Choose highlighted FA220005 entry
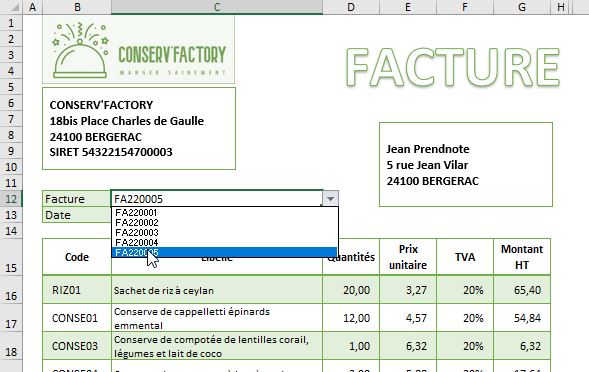Screen dimensions: 589x372 coord(225,252)
